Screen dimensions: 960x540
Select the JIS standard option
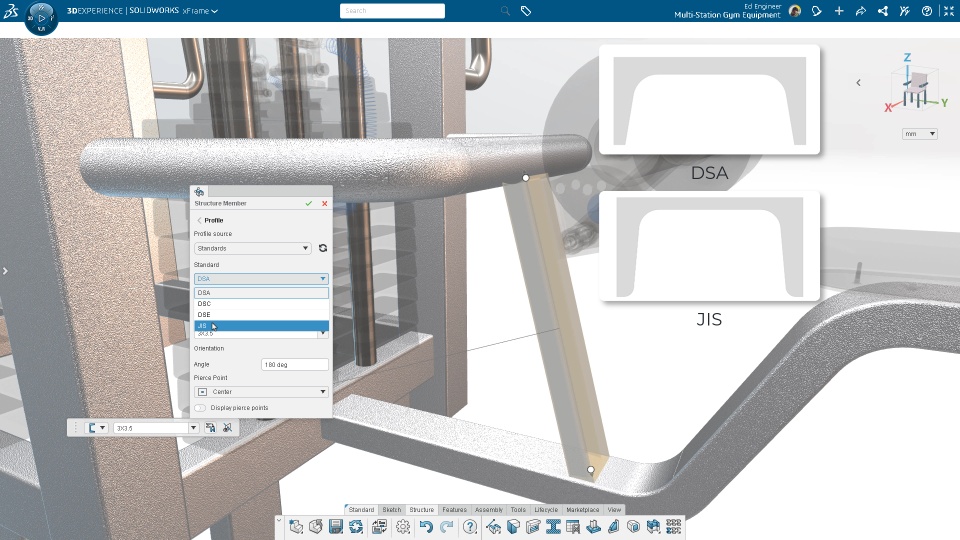(261, 326)
